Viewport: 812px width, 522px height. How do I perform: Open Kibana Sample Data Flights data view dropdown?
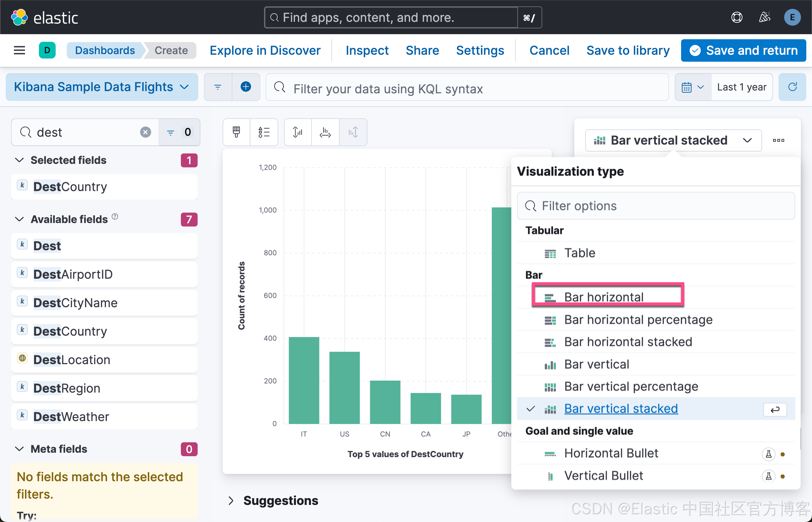pyautogui.click(x=101, y=87)
